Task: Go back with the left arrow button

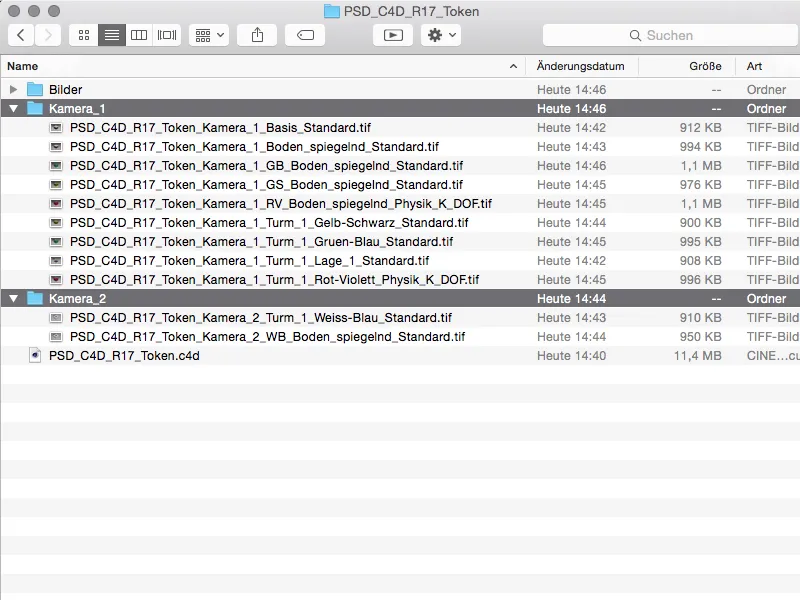Action: pos(21,35)
